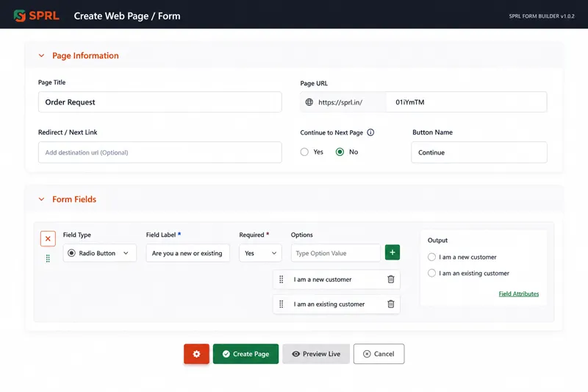Delete the 'I am an existing customer' option

point(391,304)
